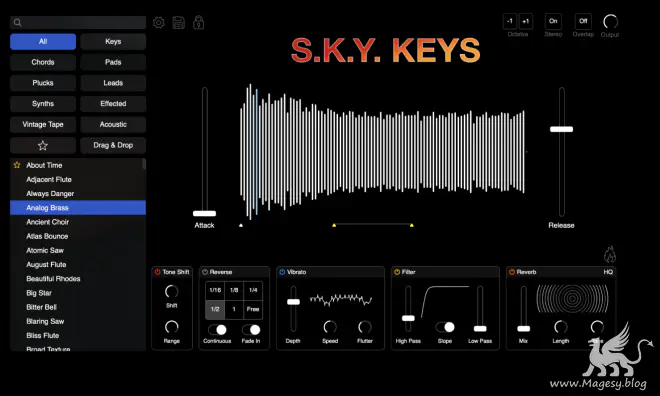660x396 pixels.
Task: Toggle the Reverb HQ mode
Action: tap(608, 272)
